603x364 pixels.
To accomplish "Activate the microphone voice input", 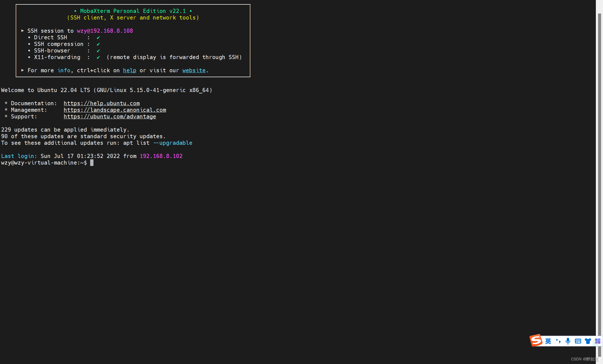I will click(568, 341).
